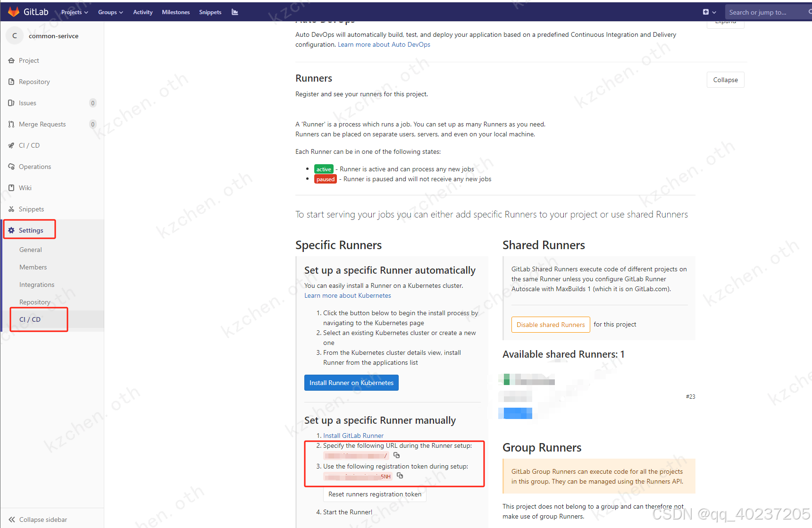Click the GitLab fox logo
Viewport: 812px width, 528px height.
pos(14,12)
